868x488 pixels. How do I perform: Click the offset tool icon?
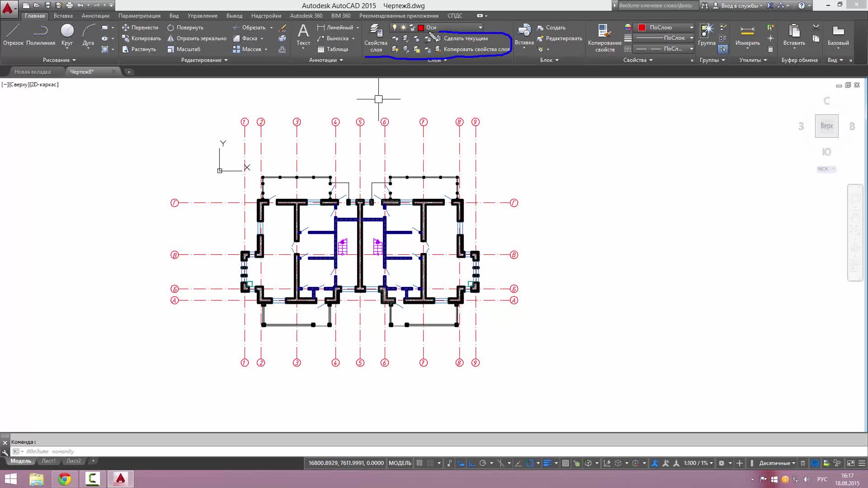coord(283,49)
